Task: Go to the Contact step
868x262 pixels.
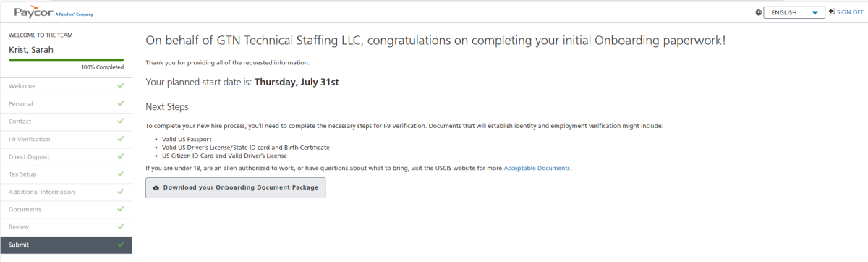Action: pyautogui.click(x=66, y=122)
